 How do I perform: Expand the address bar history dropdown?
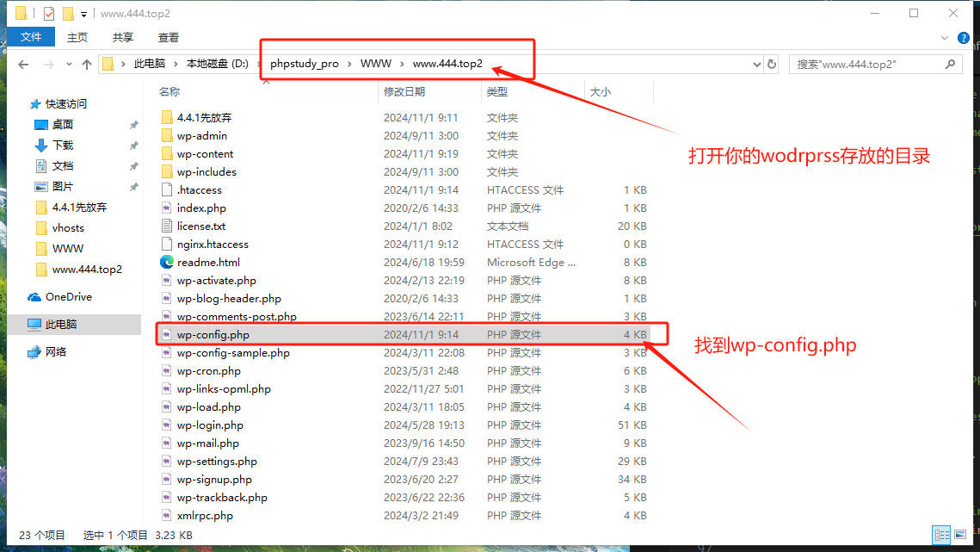[x=756, y=65]
